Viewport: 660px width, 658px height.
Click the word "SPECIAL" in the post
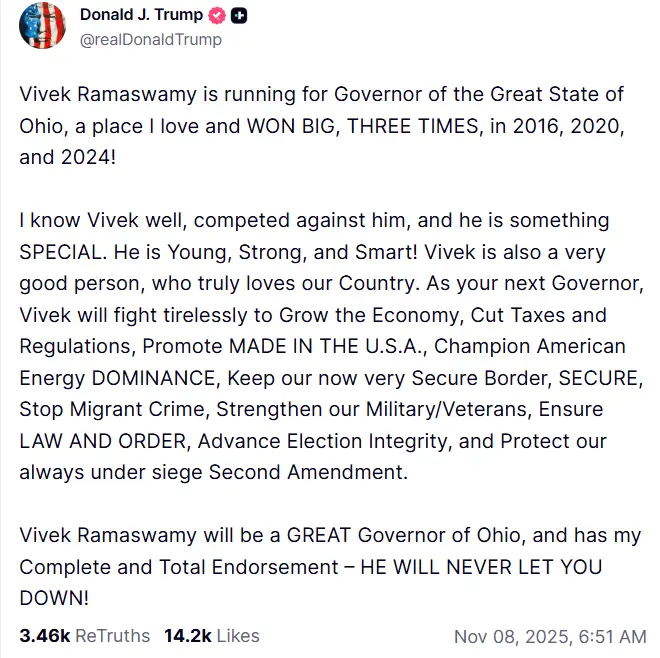[62, 252]
